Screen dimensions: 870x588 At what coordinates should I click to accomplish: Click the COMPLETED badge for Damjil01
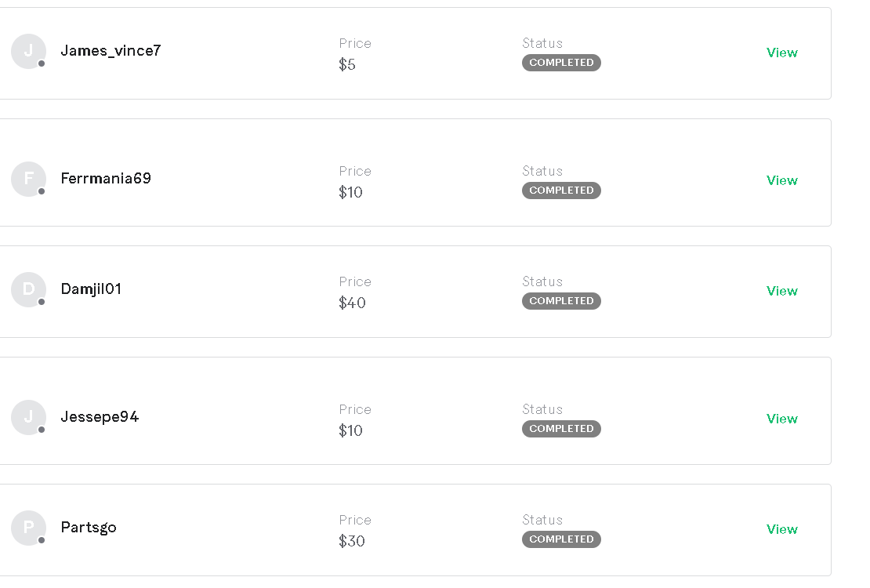(561, 301)
